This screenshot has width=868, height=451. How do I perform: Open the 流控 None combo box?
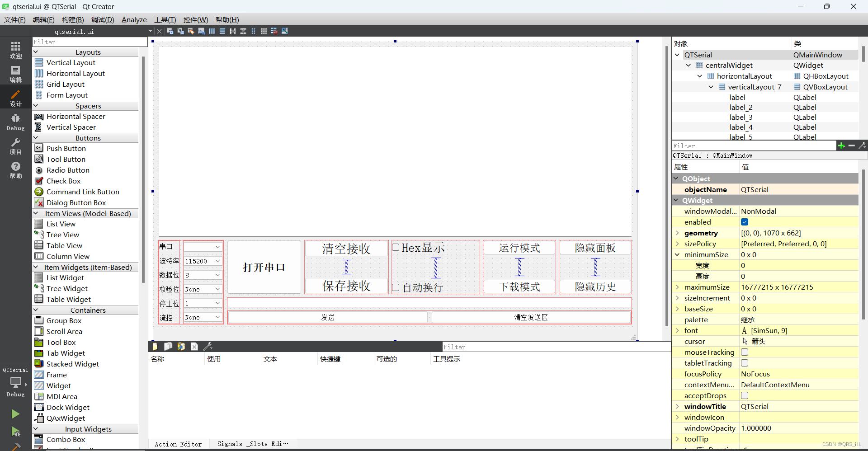tap(203, 317)
